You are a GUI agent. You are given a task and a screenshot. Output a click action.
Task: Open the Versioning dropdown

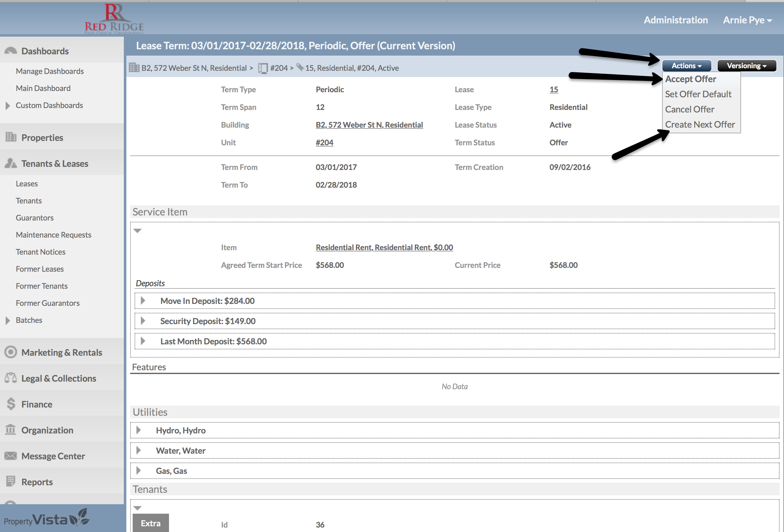746,66
